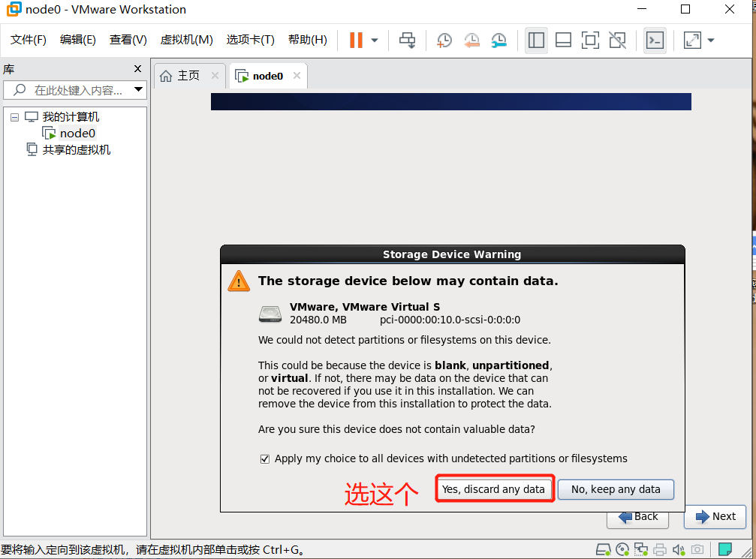Open the 文件(F) menu

coord(29,40)
